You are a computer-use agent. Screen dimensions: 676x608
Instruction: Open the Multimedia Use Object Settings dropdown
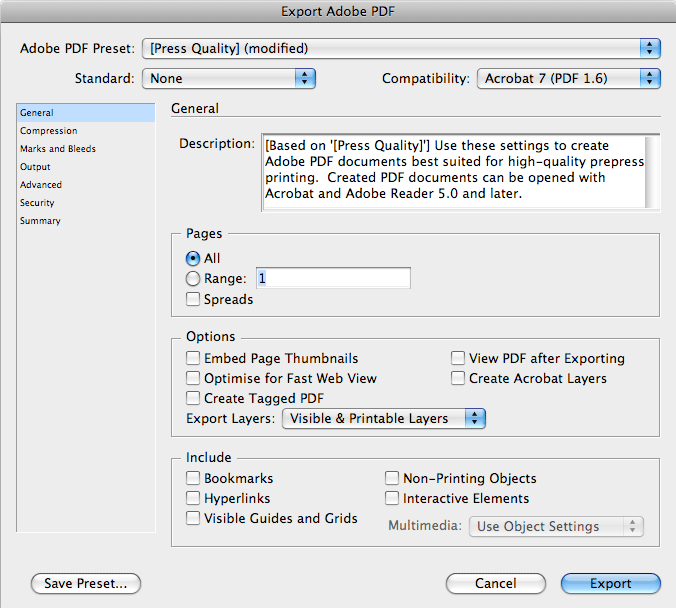(556, 526)
